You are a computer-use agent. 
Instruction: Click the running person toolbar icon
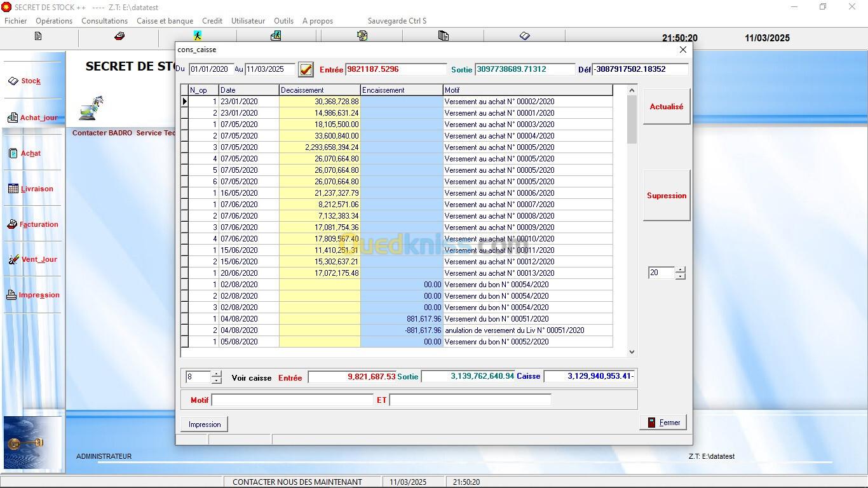pos(198,36)
